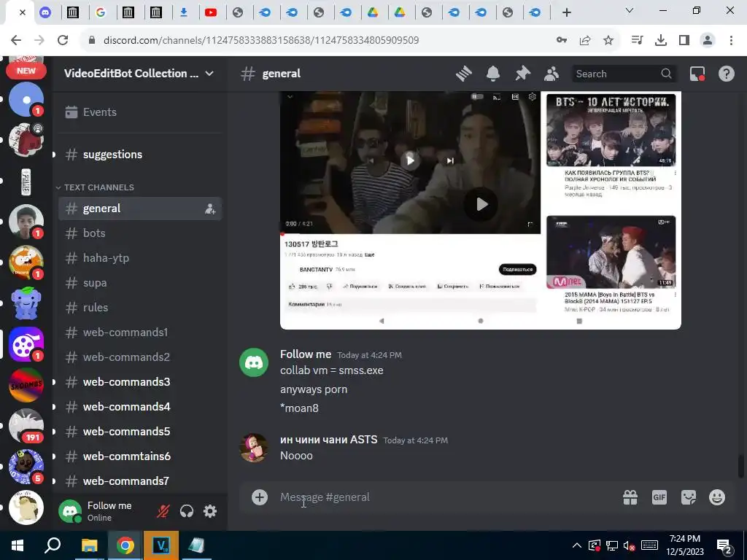Switch to the Google tab
747x560 pixels.
tap(101, 12)
